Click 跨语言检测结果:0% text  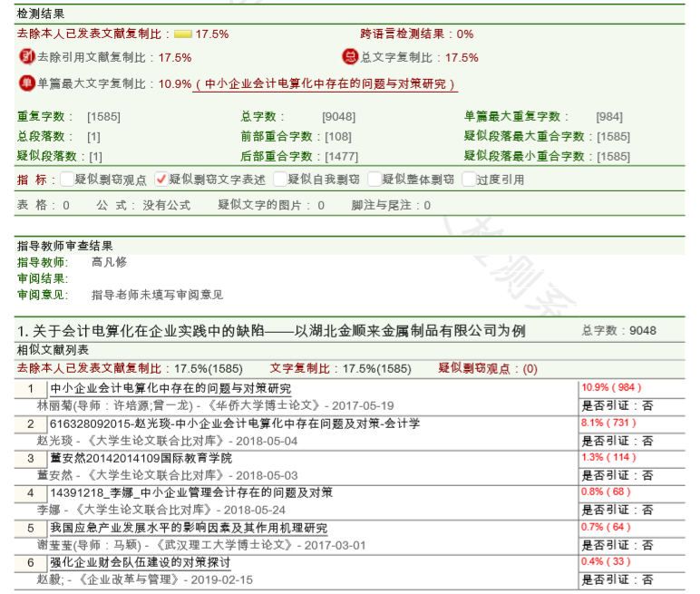416,34
